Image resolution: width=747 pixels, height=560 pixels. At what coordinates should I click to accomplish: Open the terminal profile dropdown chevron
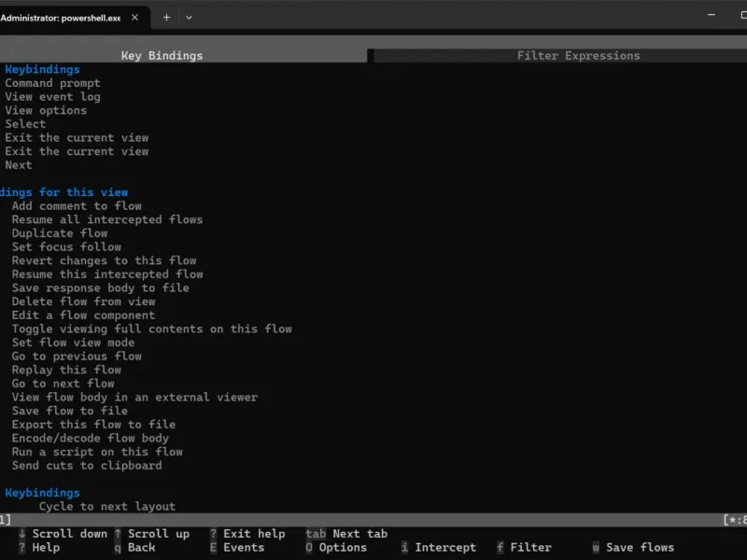[x=189, y=18]
